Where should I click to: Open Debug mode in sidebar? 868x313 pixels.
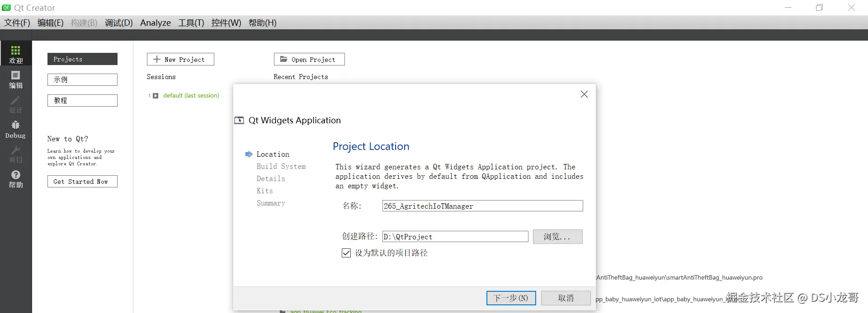[x=16, y=129]
